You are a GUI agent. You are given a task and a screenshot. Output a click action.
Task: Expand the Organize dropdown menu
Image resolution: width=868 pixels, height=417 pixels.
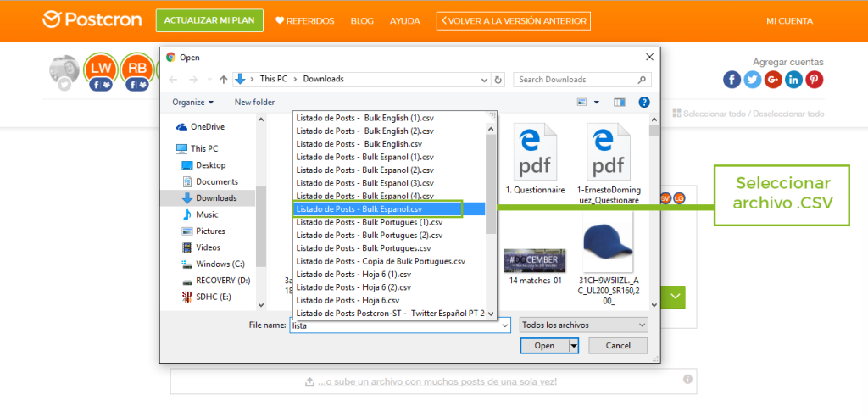coord(193,102)
